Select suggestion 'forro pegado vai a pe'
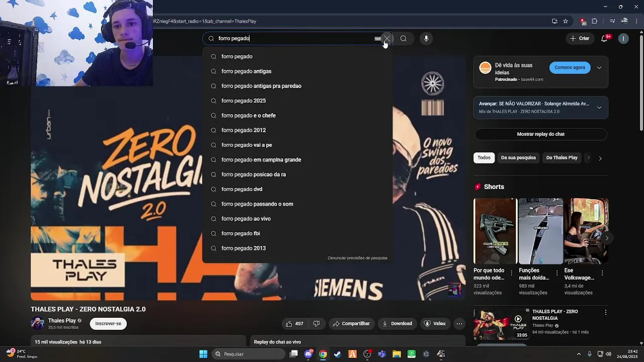 297,145
